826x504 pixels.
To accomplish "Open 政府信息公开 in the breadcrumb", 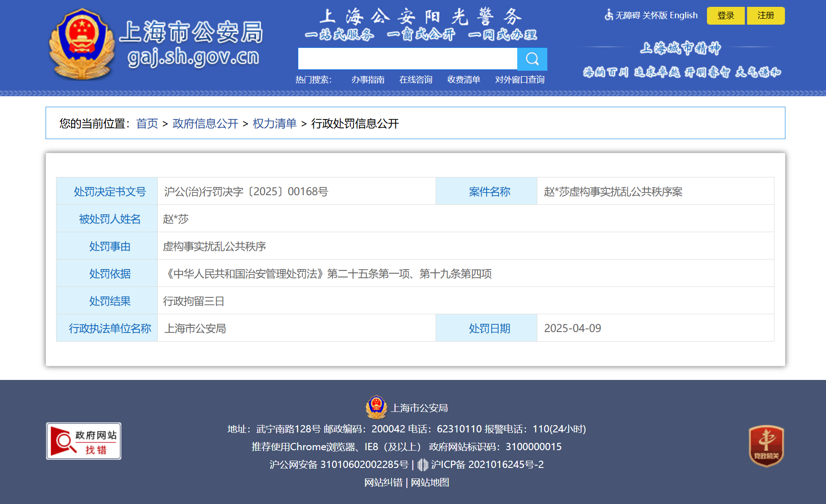I will (x=205, y=124).
